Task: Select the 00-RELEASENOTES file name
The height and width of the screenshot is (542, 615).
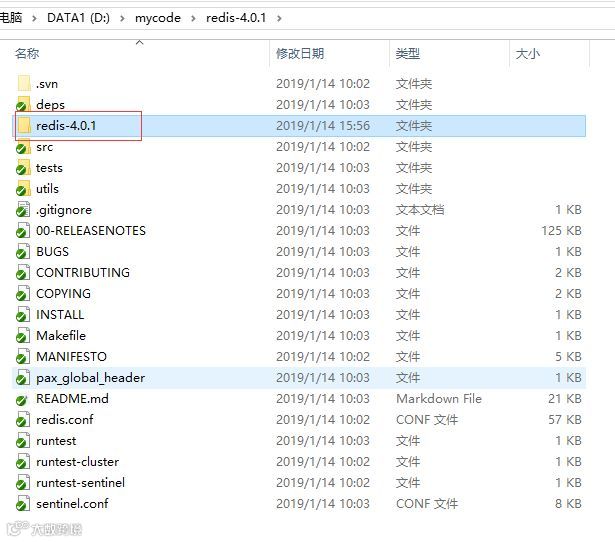Action: tap(91, 231)
